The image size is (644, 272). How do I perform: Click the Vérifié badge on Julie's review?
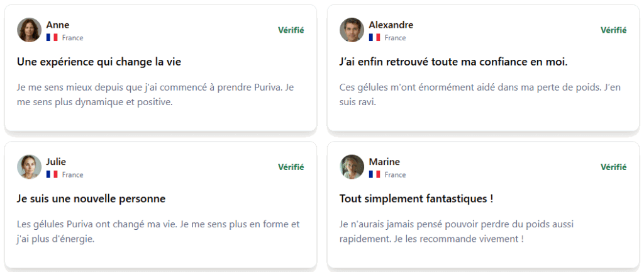[x=291, y=167]
